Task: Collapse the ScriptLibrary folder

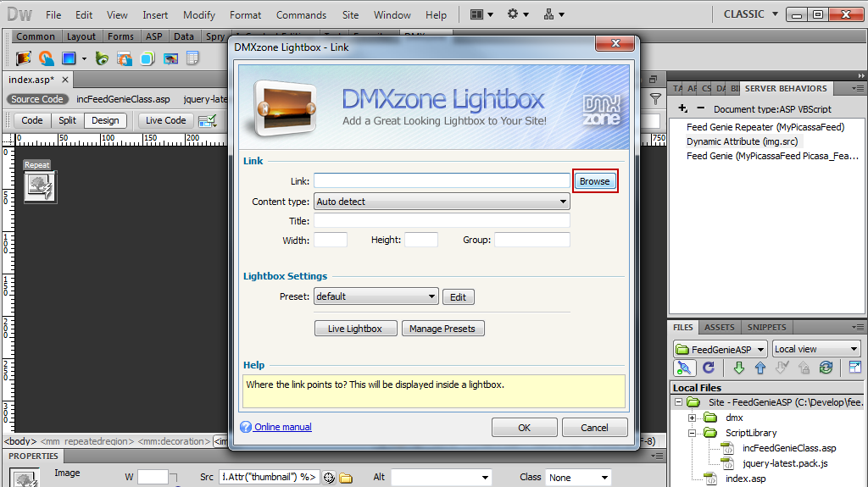Action: tap(692, 433)
